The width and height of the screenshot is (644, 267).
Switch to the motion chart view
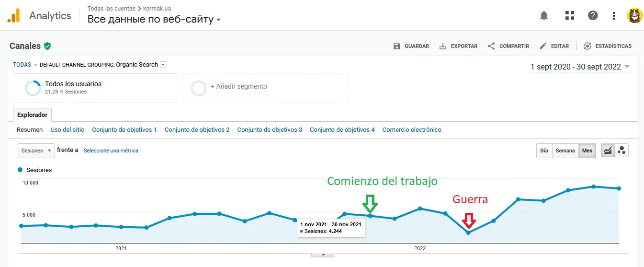coord(621,151)
